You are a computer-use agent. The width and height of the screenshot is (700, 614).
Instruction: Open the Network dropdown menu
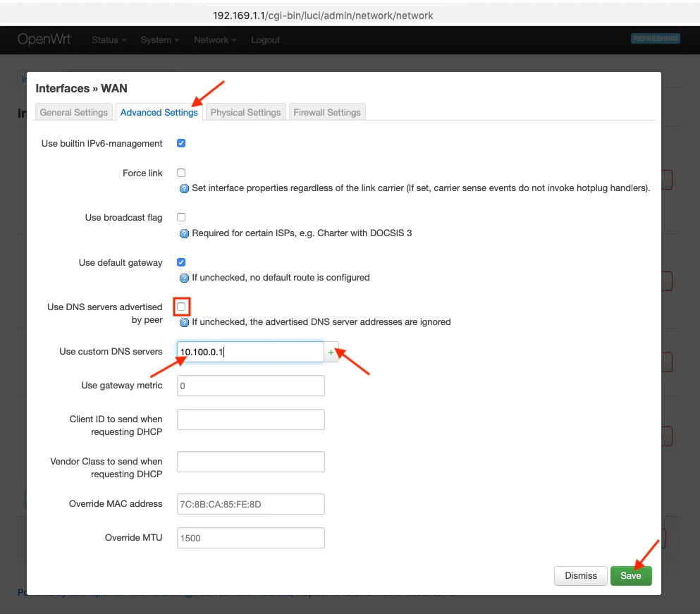click(x=215, y=40)
